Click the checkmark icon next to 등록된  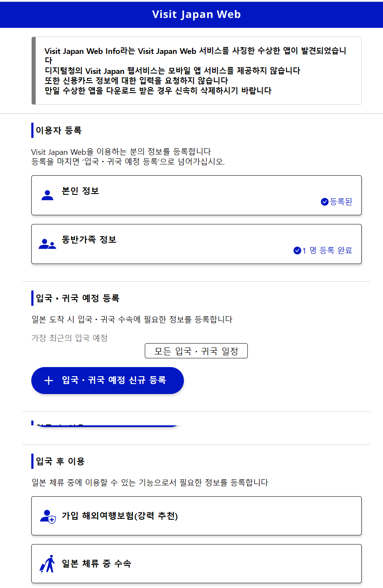pos(324,201)
